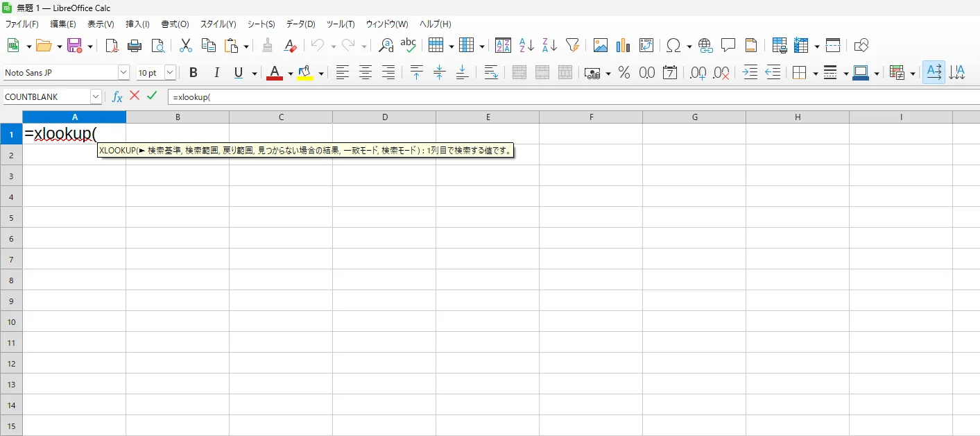Click the Print icon in toolbar
The image size is (980, 436).
tap(135, 46)
